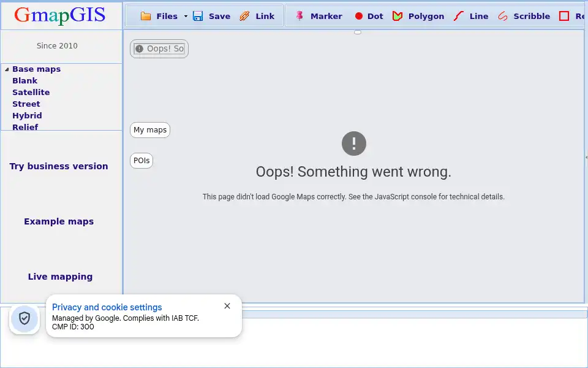Click the Line toolbar label

pyautogui.click(x=479, y=16)
